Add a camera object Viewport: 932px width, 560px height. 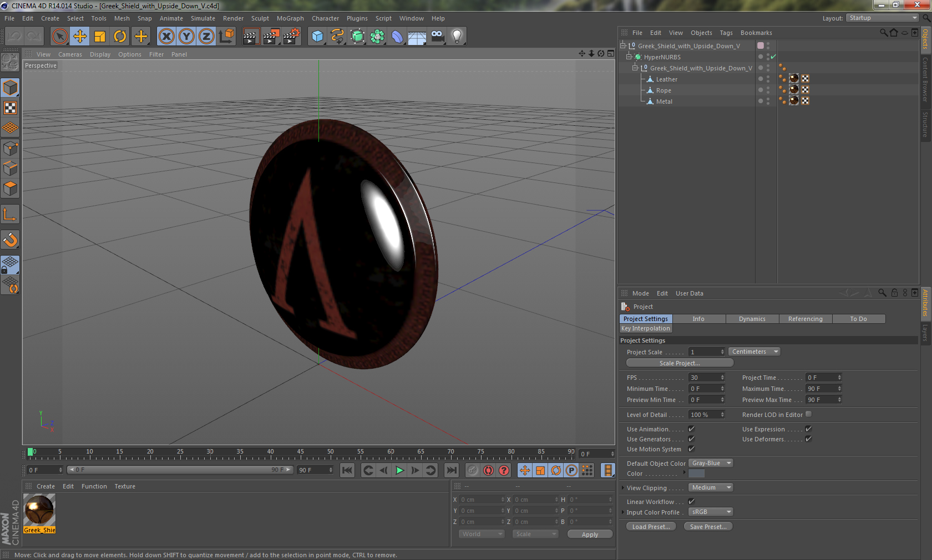(x=437, y=37)
